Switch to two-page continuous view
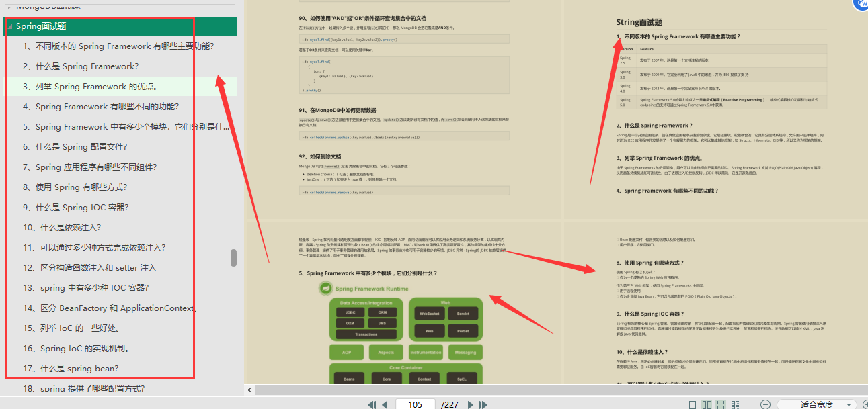 pos(735,404)
